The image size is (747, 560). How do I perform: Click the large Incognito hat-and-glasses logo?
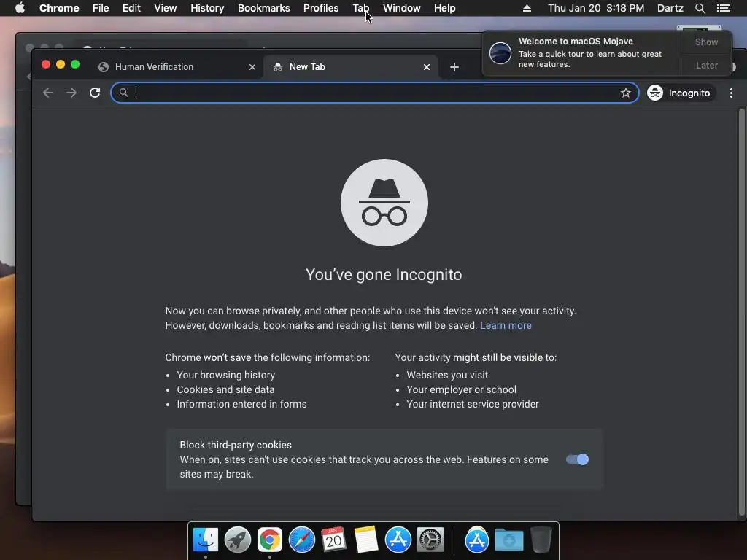tap(384, 203)
